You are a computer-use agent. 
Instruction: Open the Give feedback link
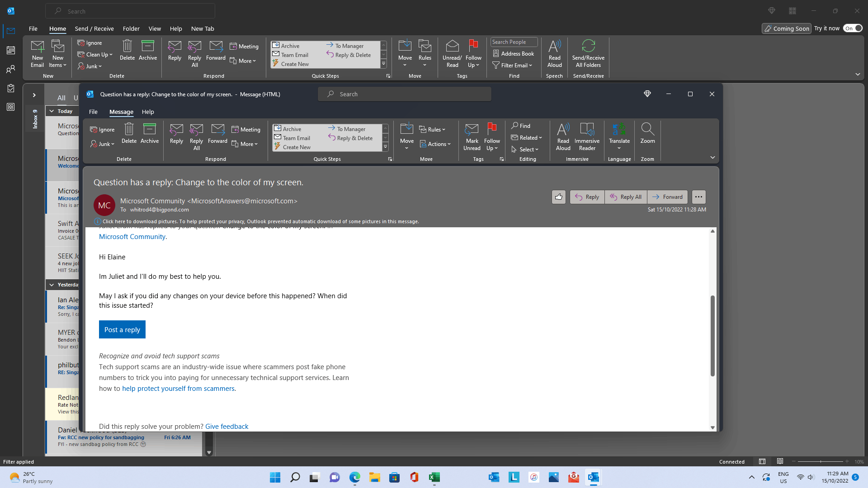click(x=226, y=427)
